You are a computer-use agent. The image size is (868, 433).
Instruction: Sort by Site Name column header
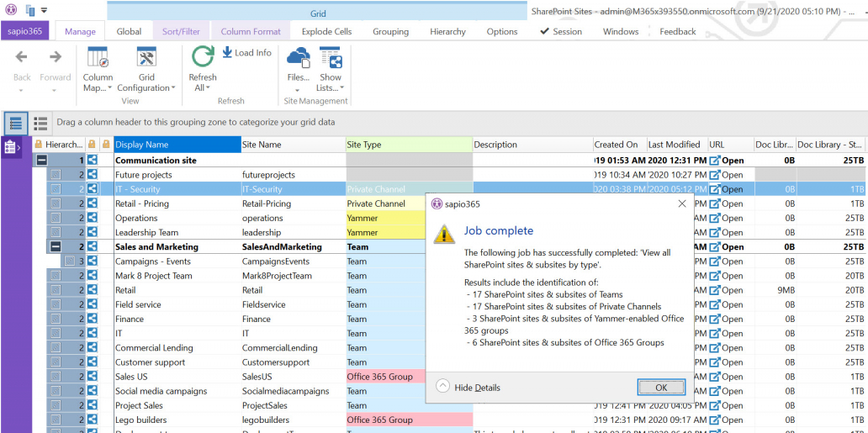click(x=294, y=145)
